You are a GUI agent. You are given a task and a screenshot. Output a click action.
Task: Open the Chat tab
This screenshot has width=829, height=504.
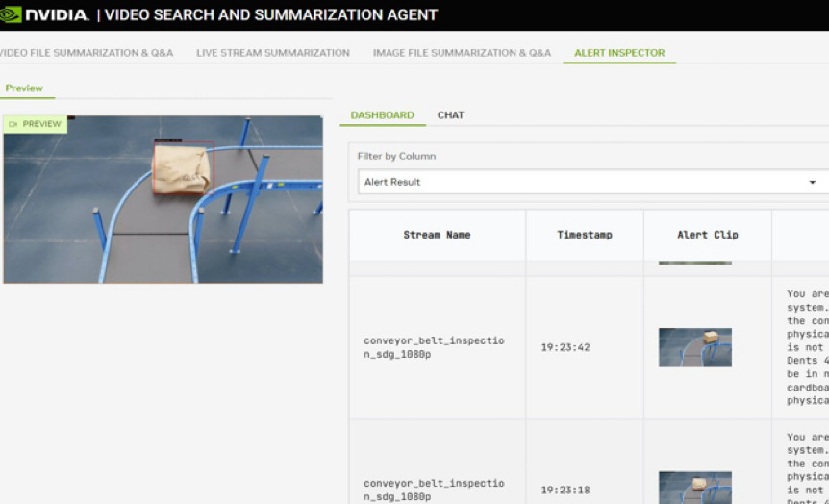pos(450,115)
